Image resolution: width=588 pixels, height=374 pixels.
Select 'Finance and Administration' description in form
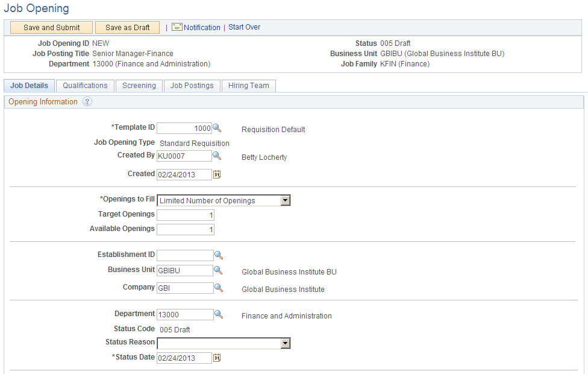[287, 316]
